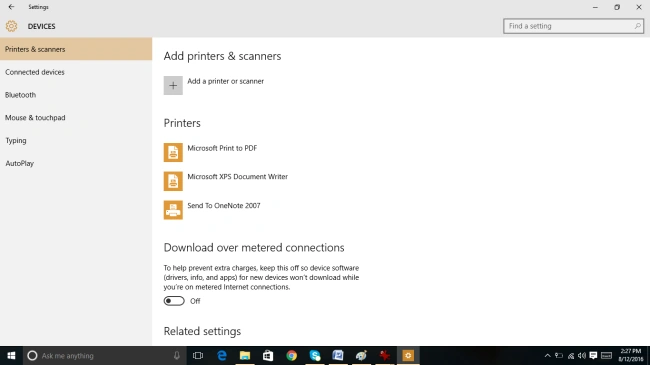Launch Microsoft Edge from the taskbar
The width and height of the screenshot is (650, 365).
pos(222,355)
